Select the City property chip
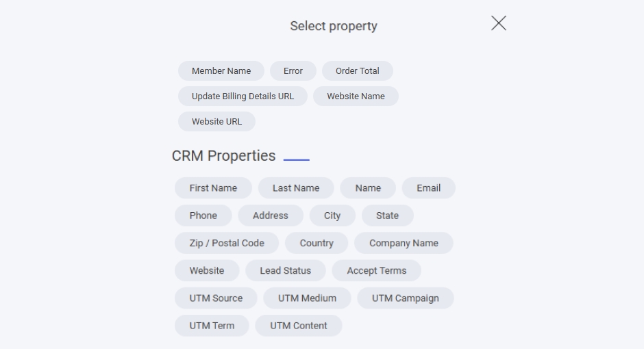Image resolution: width=644 pixels, height=349 pixels. pyautogui.click(x=332, y=216)
